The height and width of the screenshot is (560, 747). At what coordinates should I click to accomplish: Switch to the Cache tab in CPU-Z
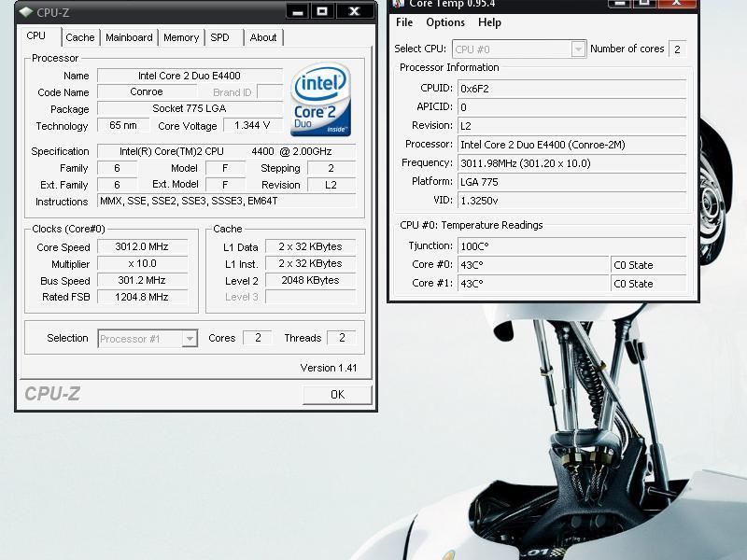pyautogui.click(x=80, y=37)
